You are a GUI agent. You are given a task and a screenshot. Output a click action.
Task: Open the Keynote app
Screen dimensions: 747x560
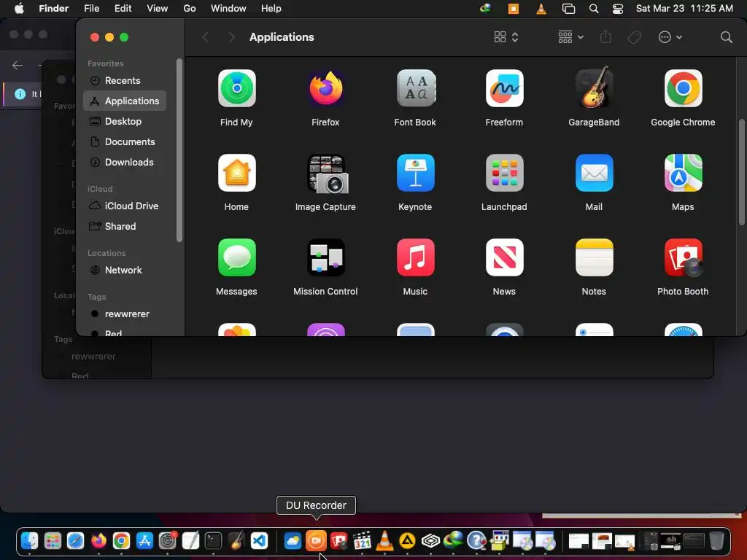click(415, 173)
